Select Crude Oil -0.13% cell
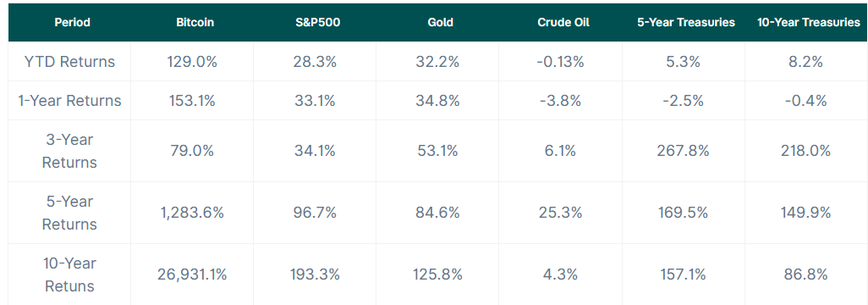This screenshot has width=868, height=305. pos(560,62)
